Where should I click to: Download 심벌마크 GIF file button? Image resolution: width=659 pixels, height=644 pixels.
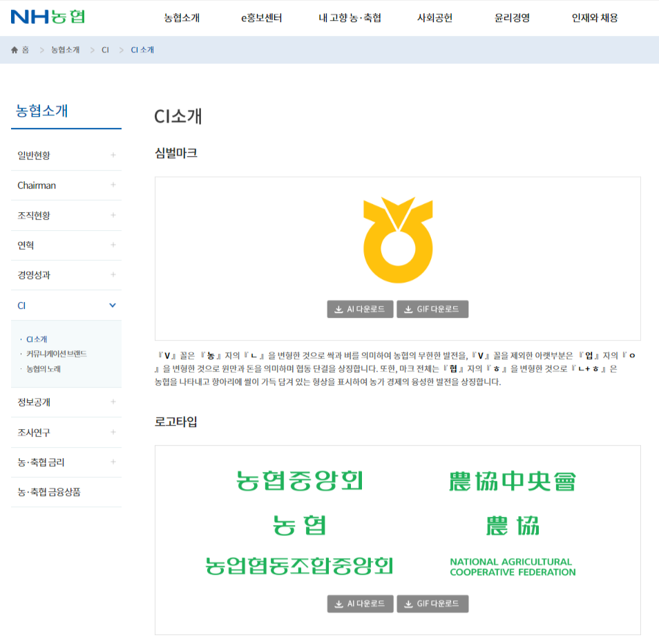click(x=432, y=310)
